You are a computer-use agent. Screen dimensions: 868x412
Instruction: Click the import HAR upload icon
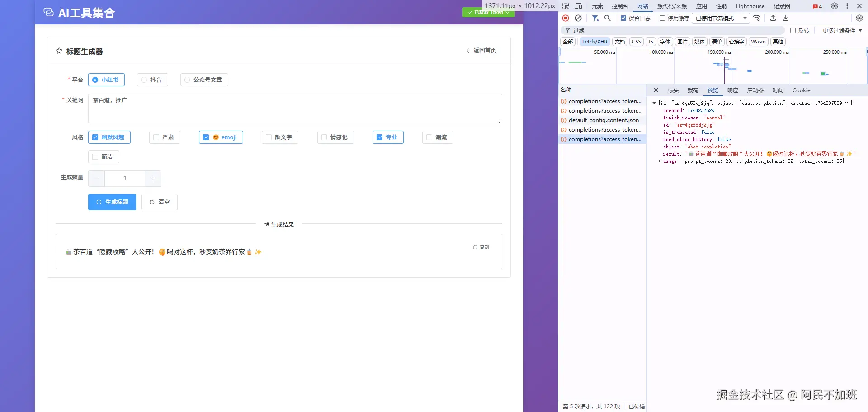point(773,18)
